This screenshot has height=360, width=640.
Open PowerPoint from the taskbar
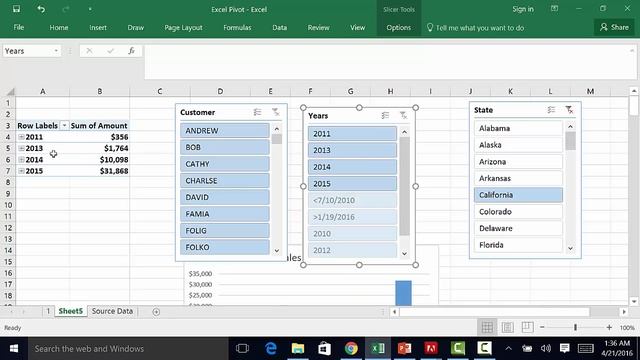click(404, 349)
